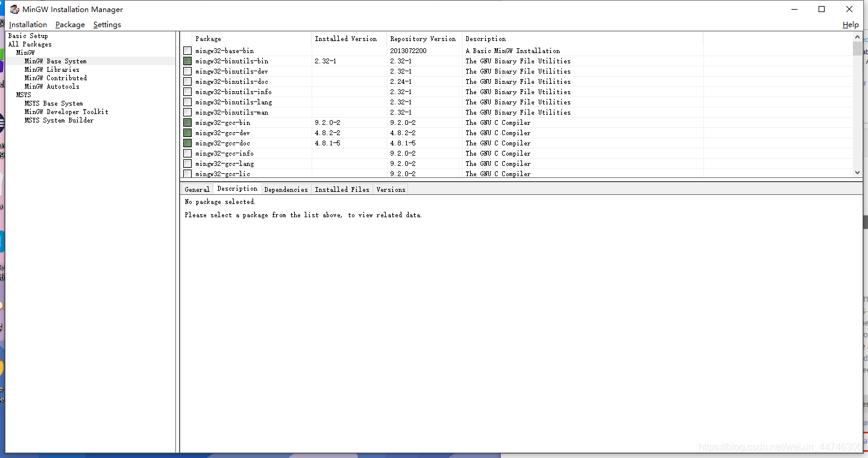Image resolution: width=868 pixels, height=458 pixels.
Task: Open the Settings menu
Action: 107,25
